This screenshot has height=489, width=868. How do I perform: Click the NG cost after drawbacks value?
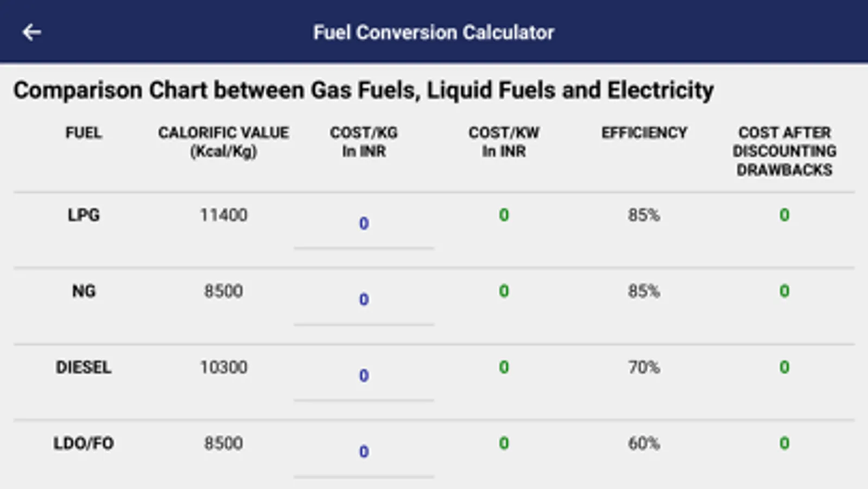point(784,291)
